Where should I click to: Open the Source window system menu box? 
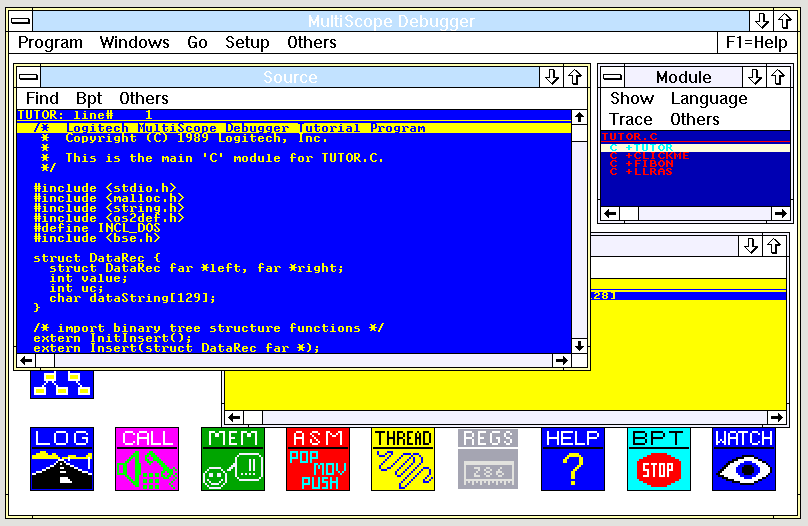pyautogui.click(x=28, y=77)
